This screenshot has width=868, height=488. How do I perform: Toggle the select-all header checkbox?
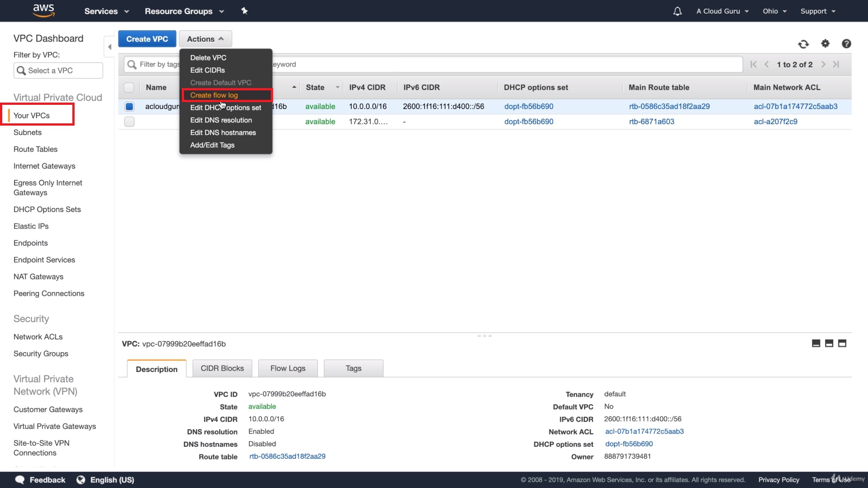[x=129, y=87]
